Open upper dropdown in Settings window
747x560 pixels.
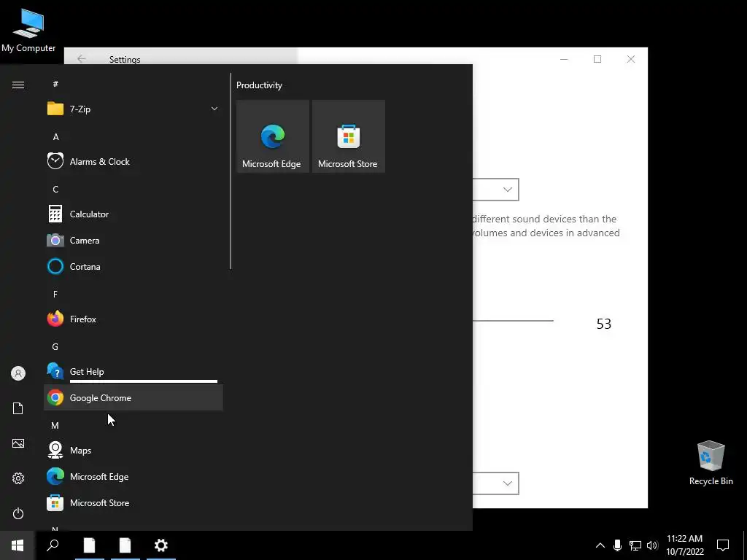[495, 190]
